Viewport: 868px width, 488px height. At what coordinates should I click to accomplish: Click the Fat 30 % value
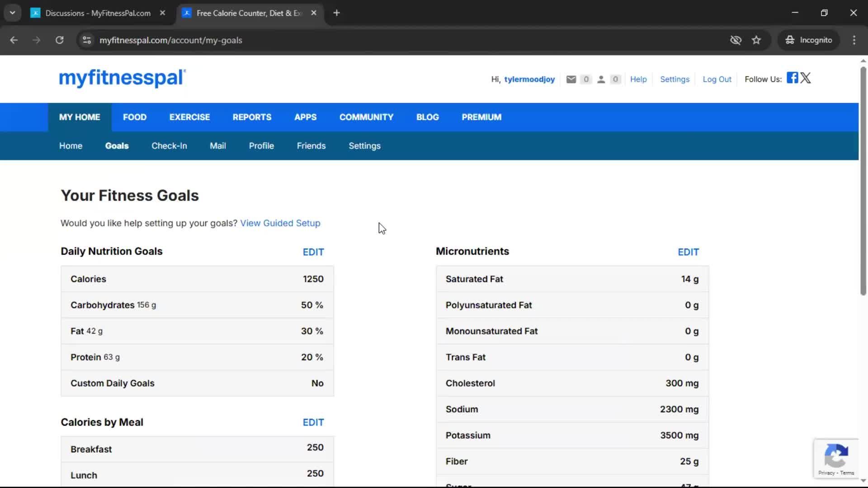[312, 331]
